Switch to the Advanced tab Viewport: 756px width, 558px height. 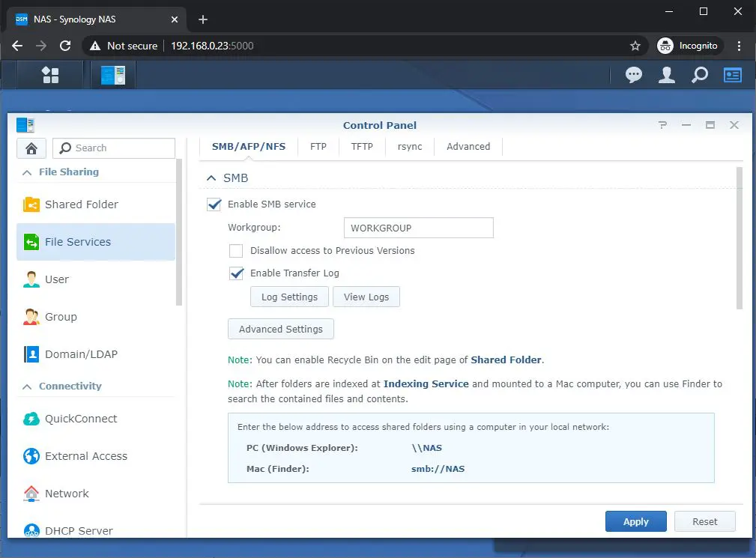(468, 147)
